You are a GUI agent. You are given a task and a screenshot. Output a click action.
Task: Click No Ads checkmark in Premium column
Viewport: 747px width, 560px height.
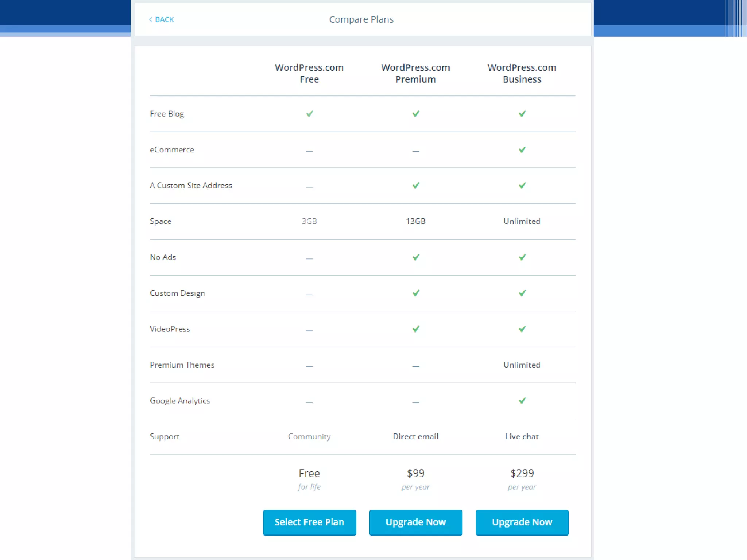pyautogui.click(x=415, y=257)
